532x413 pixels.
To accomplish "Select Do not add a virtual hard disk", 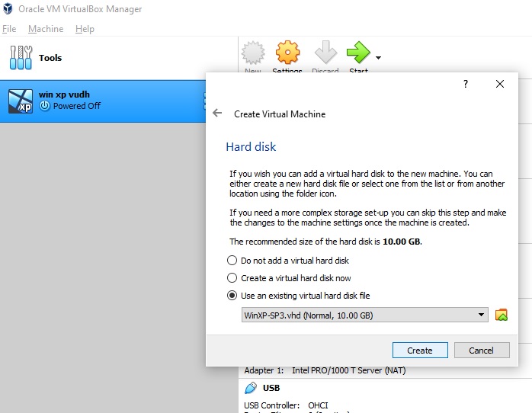I will (x=287, y=261).
